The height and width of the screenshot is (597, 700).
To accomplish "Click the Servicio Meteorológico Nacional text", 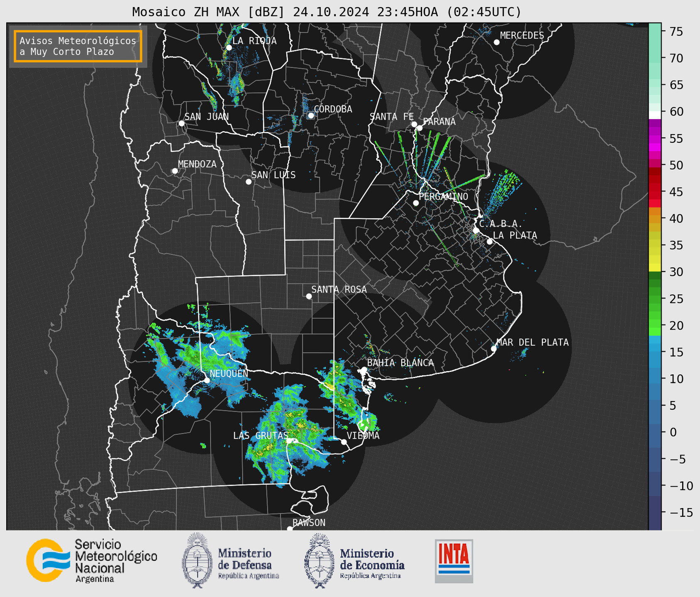I will [116, 560].
